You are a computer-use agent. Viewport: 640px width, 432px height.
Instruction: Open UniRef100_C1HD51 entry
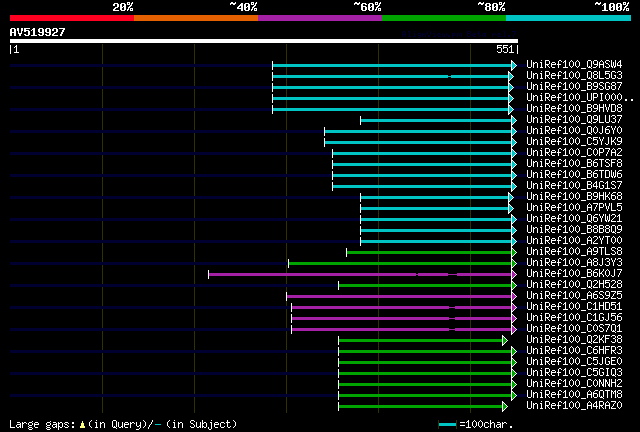coord(574,307)
